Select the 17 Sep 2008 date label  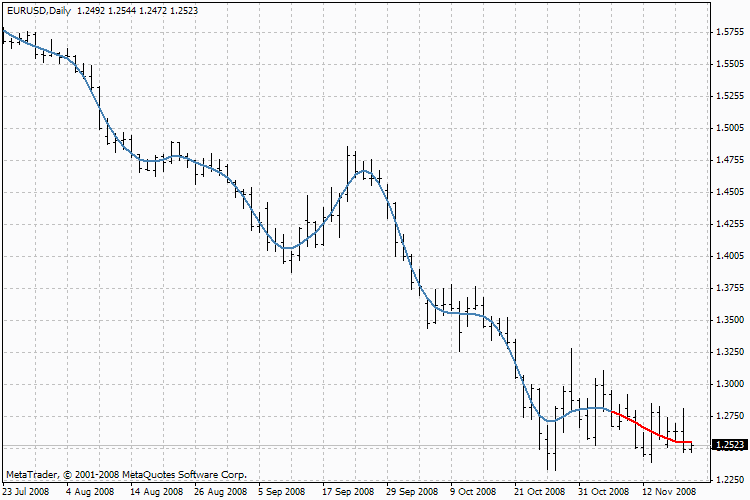click(346, 491)
